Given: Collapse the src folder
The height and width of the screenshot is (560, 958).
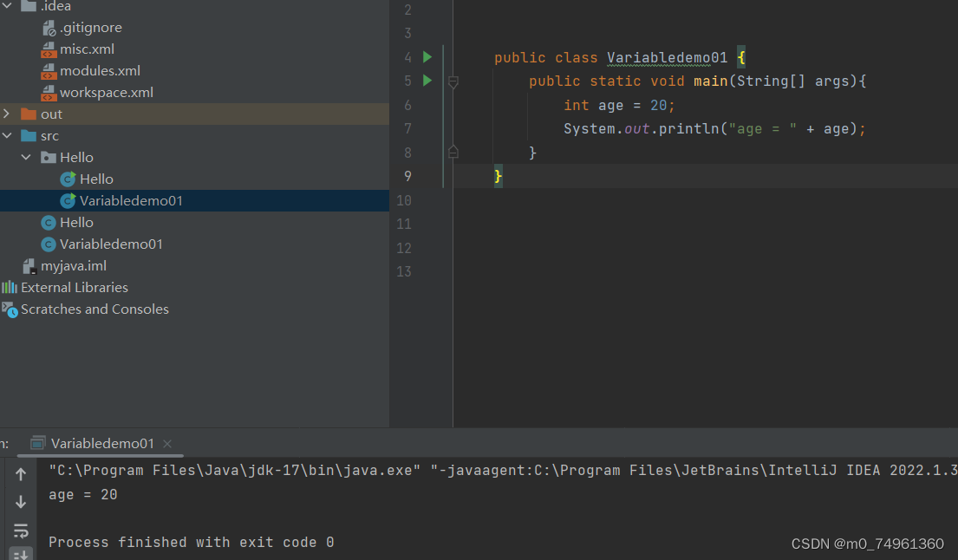Looking at the screenshot, I should [7, 135].
